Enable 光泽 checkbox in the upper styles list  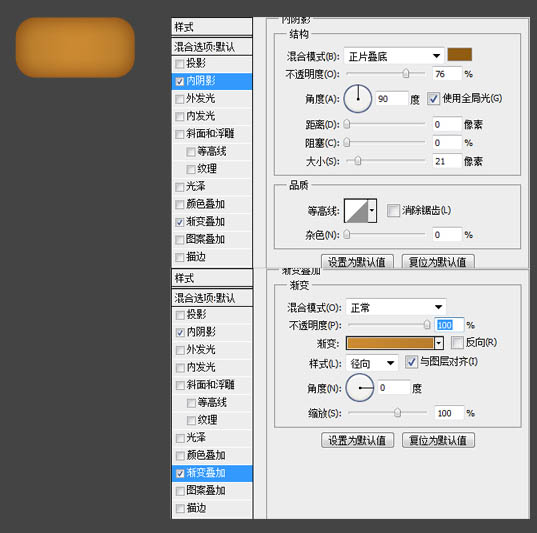pos(179,187)
